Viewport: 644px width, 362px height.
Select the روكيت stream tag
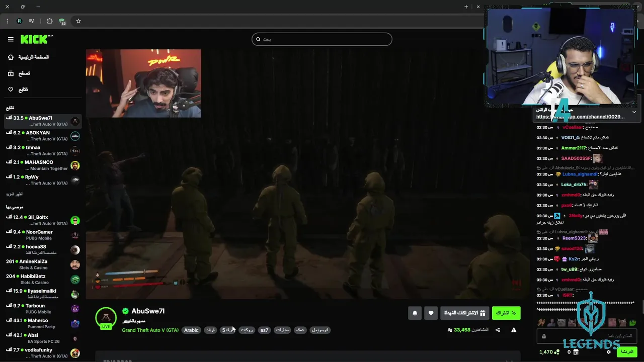(x=247, y=330)
